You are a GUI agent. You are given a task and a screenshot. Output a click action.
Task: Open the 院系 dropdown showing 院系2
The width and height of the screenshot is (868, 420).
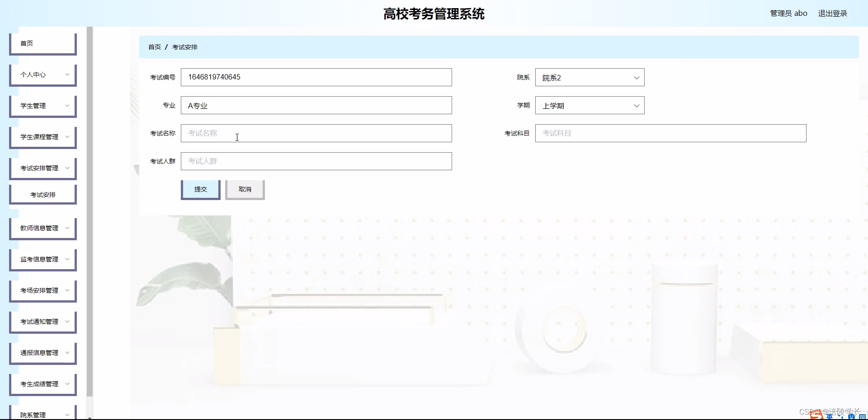pyautogui.click(x=590, y=77)
